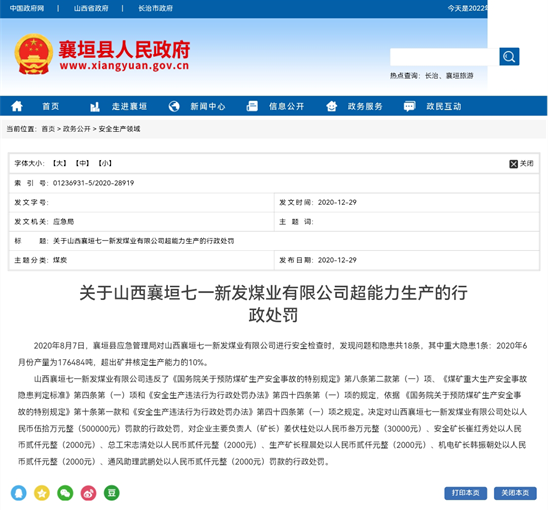Click the chat bubble icon beside 政民互动

(x=410, y=106)
